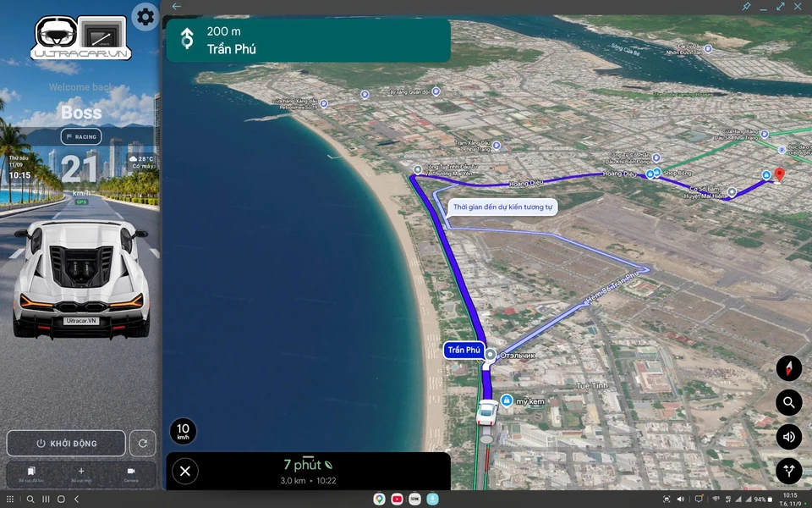Select the red destination pin on the map

(779, 174)
